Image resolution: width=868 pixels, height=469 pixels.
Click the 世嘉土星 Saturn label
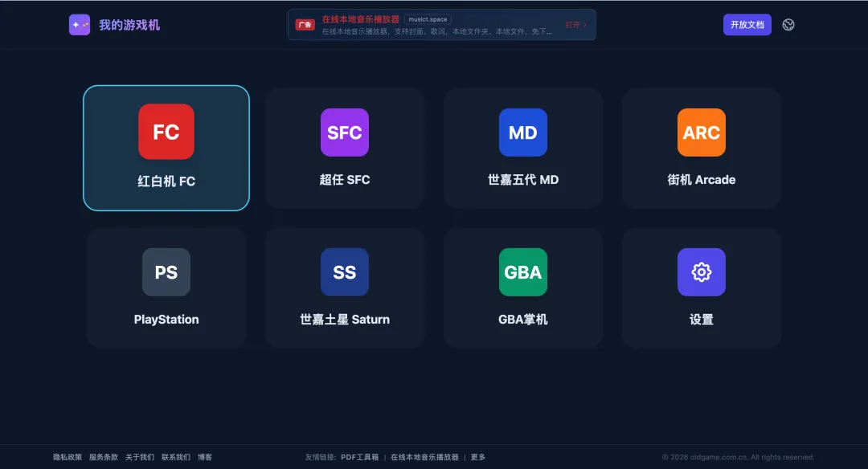pos(344,320)
